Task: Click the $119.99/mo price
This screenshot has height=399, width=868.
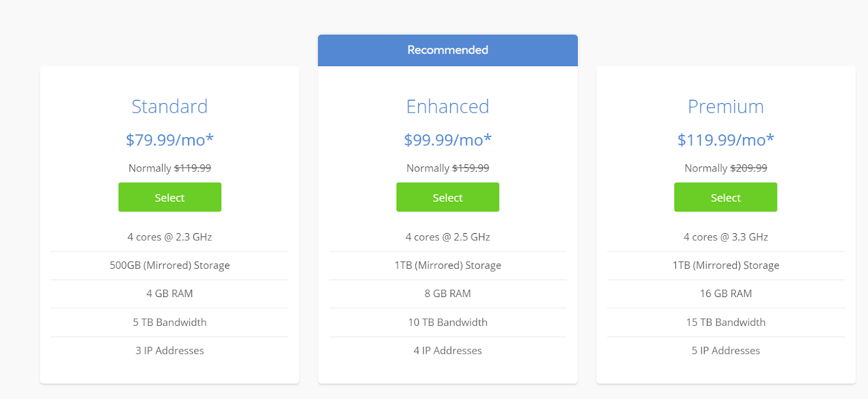Action: point(725,140)
